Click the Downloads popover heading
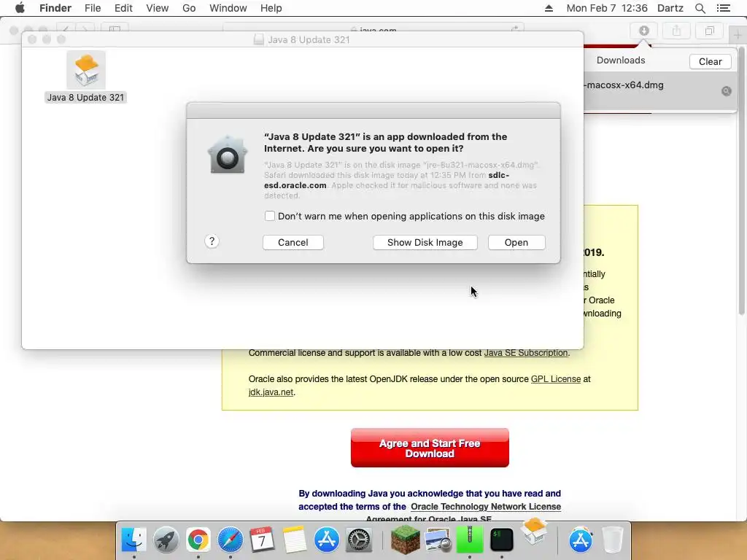The height and width of the screenshot is (560, 747). 621,61
